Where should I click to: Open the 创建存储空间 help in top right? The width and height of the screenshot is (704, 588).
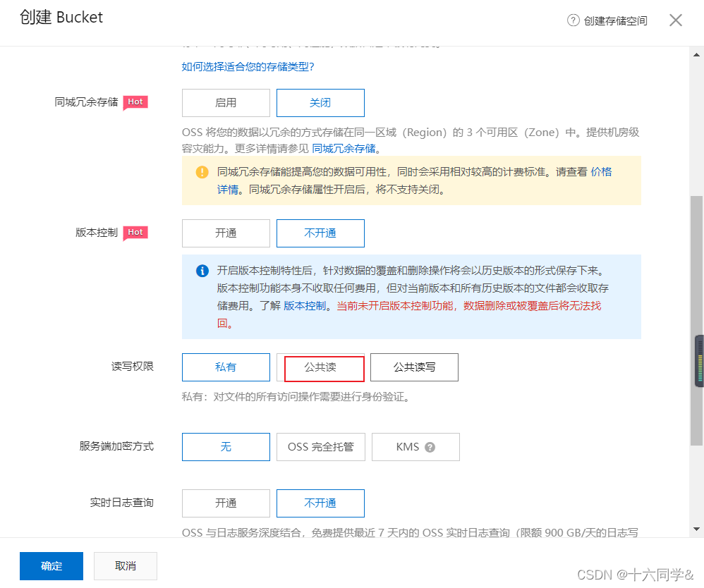[x=608, y=20]
